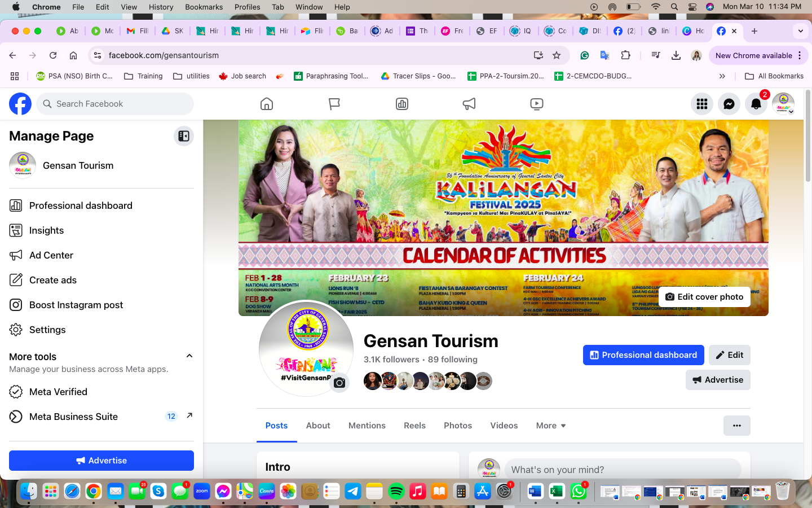The width and height of the screenshot is (812, 508).
Task: Open Chrome extensions puzzle icon
Action: [x=625, y=55]
